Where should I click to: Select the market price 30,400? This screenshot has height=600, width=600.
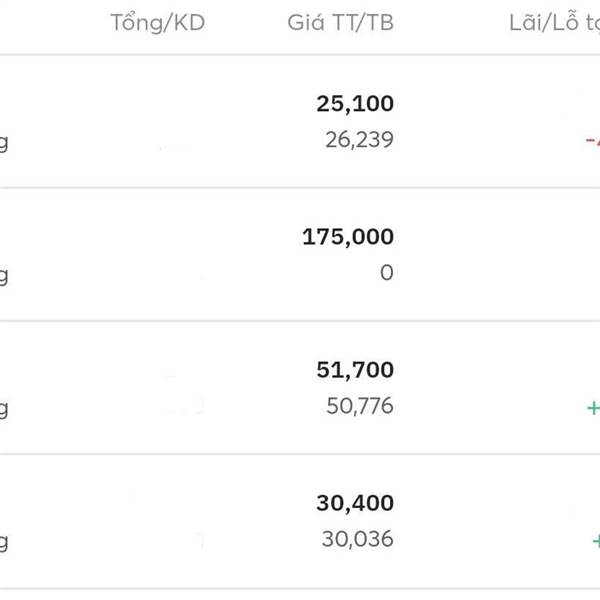point(354,503)
